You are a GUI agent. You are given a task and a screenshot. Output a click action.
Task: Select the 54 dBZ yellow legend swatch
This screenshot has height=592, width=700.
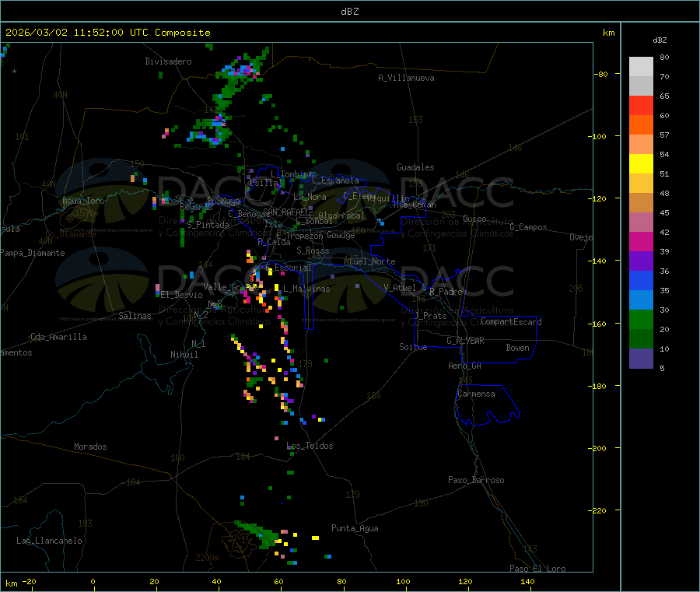tap(641, 164)
